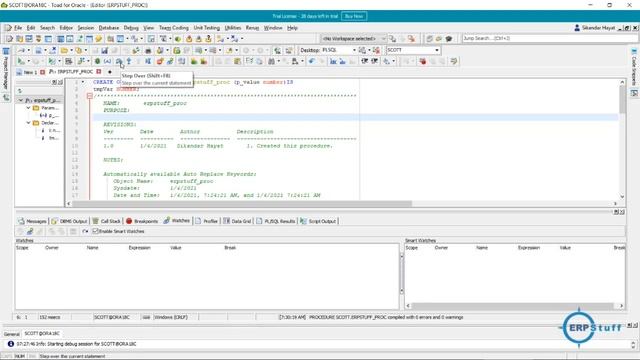This screenshot has width=640, height=360.
Task: Click the printer icon in editor toolbar
Action: pyautogui.click(x=148, y=50)
